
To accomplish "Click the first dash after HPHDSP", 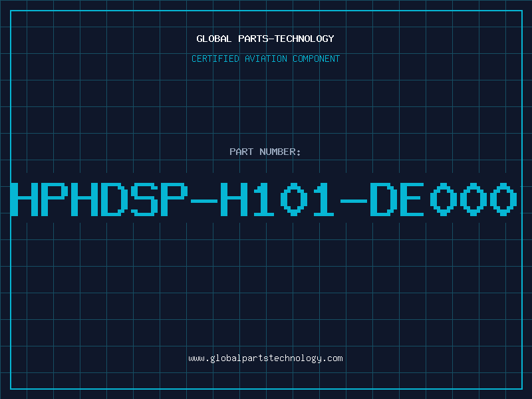I will click(x=204, y=201).
